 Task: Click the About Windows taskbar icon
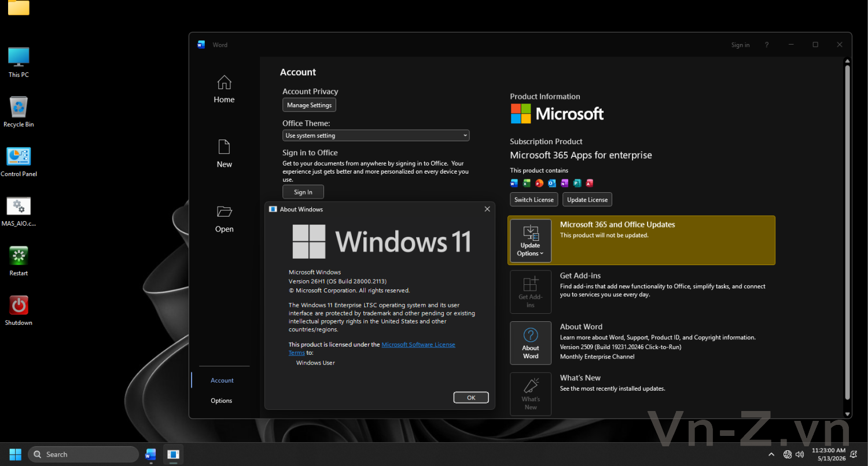point(172,454)
